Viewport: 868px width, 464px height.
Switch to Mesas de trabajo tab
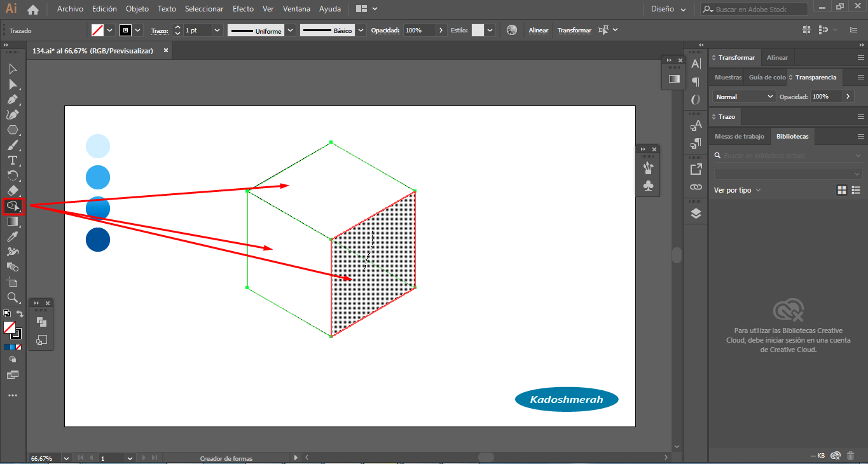pos(740,136)
